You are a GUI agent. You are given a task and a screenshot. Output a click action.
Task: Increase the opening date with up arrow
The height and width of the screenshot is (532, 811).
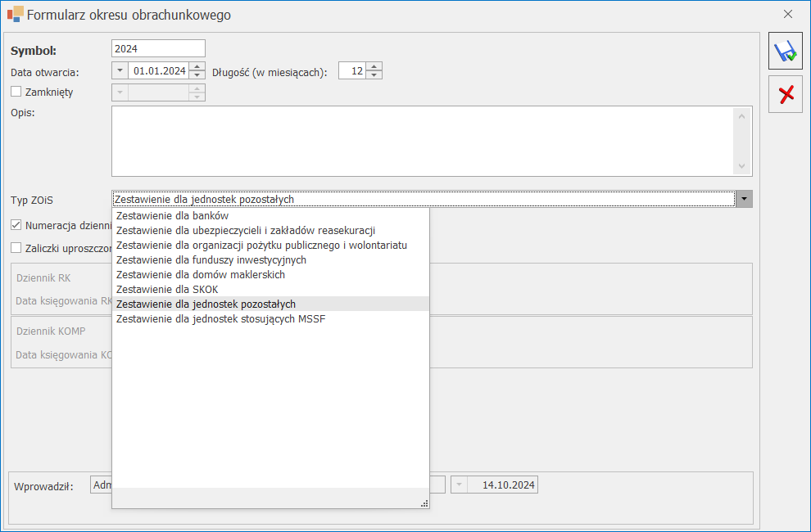point(197,66)
